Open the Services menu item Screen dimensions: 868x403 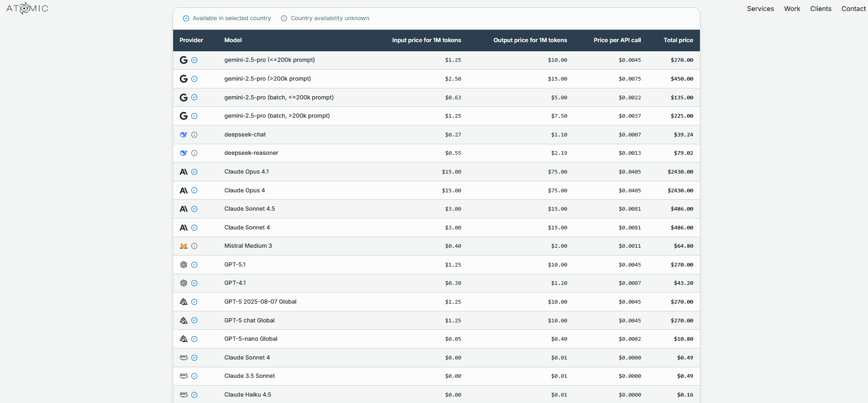coord(760,9)
